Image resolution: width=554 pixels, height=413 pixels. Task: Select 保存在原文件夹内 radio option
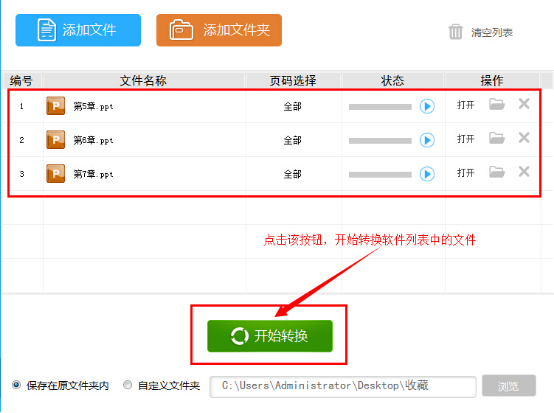(x=16, y=385)
